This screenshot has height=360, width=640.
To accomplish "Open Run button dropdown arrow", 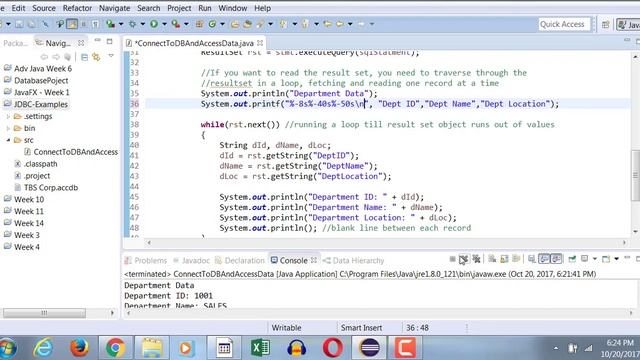I will click(x=164, y=24).
